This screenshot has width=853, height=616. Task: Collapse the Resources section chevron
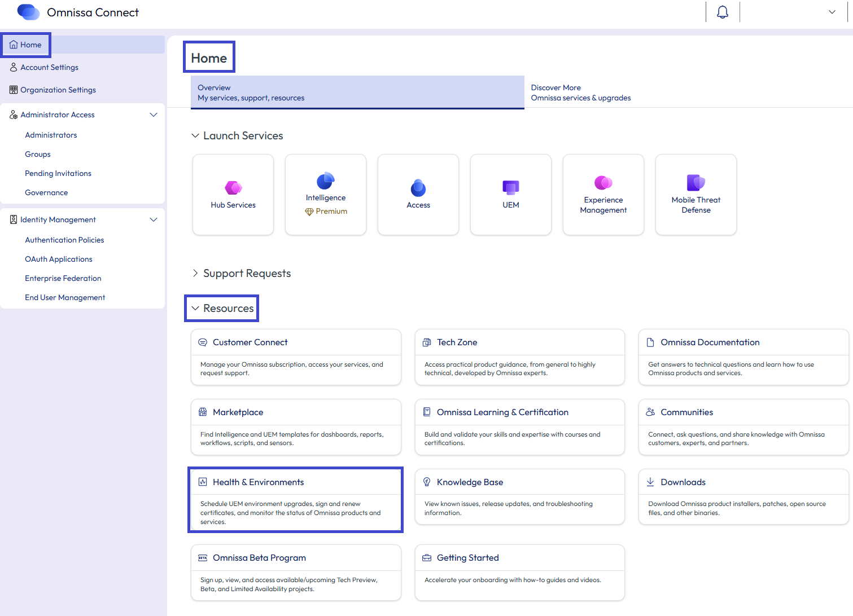point(195,308)
